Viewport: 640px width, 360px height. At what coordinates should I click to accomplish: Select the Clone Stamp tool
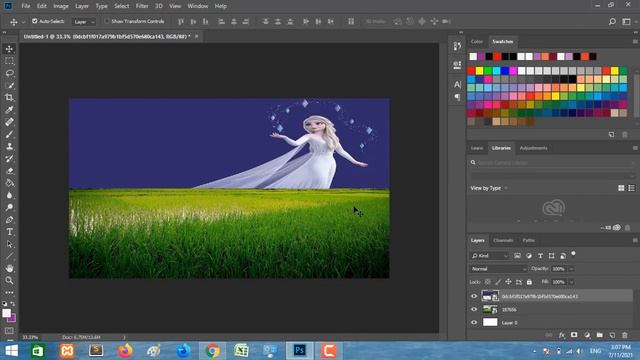click(9, 147)
